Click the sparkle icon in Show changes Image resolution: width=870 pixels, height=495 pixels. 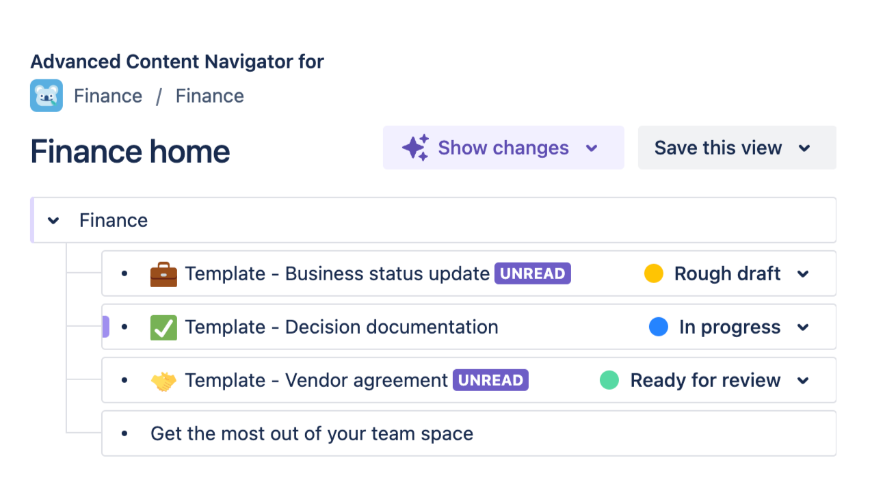(x=415, y=148)
